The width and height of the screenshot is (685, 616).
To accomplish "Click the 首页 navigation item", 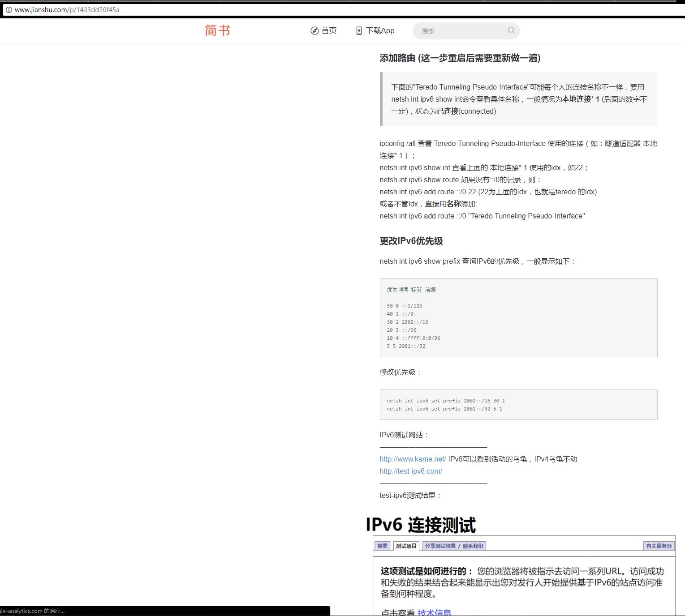I will pos(328,30).
